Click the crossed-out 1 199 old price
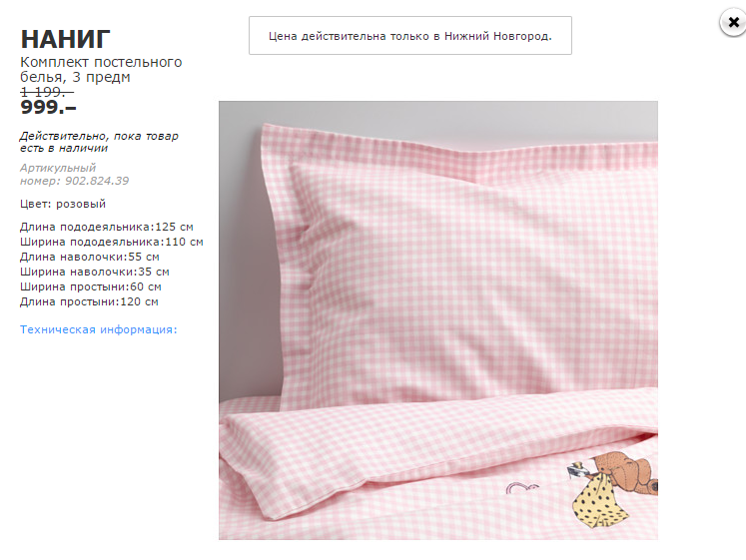Viewport: 746px width, 560px height. (47, 91)
